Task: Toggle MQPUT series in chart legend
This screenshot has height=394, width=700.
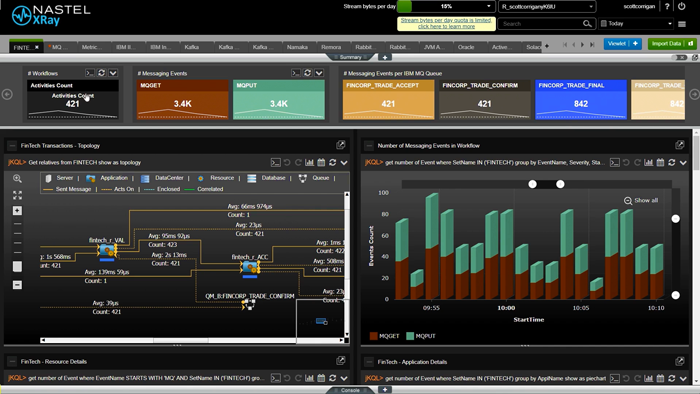Action: coord(421,336)
